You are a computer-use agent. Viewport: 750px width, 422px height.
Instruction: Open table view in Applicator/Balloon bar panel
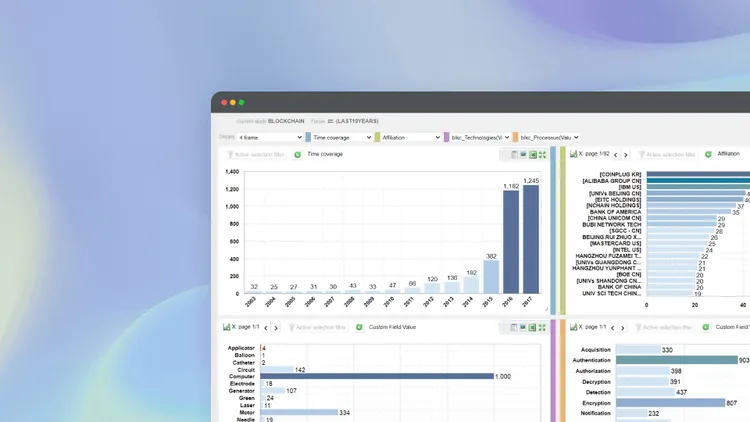click(514, 327)
